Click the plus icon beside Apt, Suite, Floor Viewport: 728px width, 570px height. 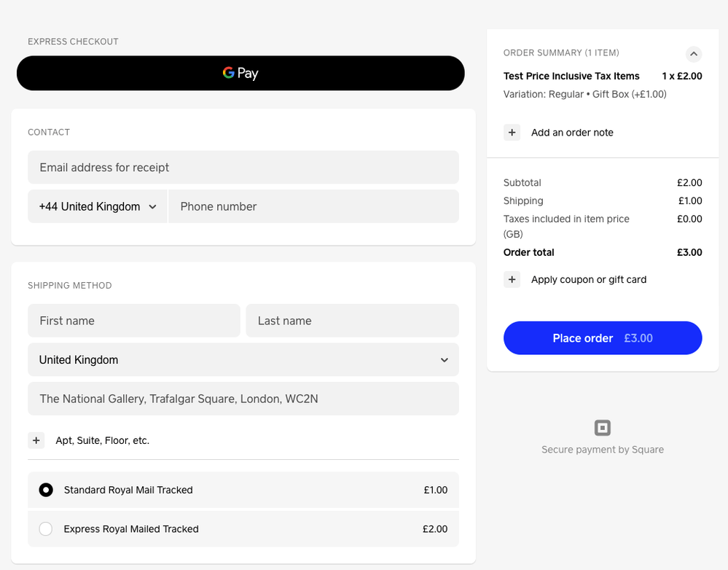tap(36, 440)
